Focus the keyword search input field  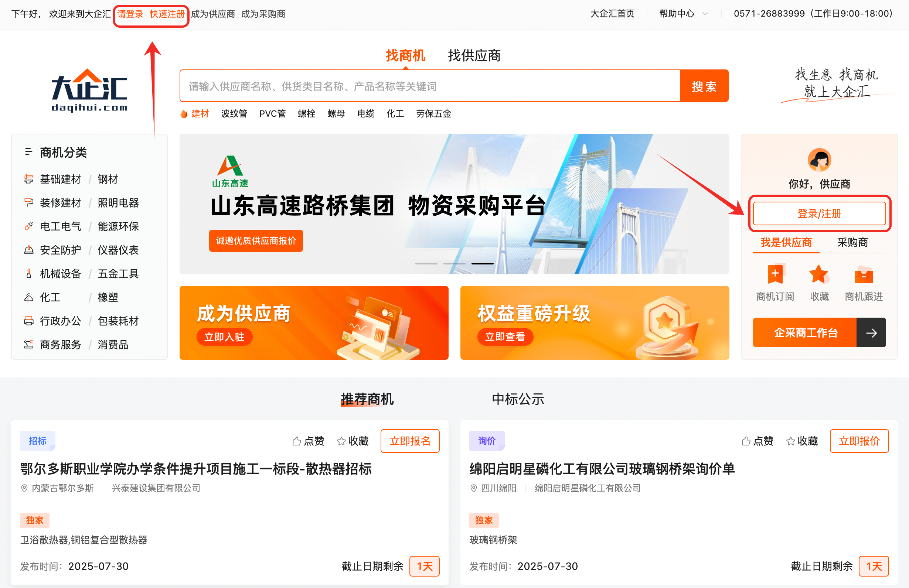tap(430, 86)
